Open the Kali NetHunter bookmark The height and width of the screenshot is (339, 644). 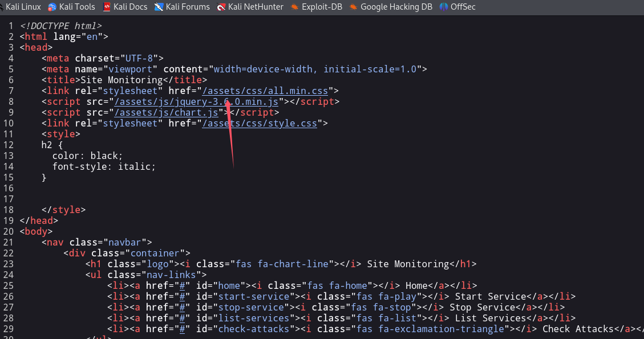tap(250, 7)
